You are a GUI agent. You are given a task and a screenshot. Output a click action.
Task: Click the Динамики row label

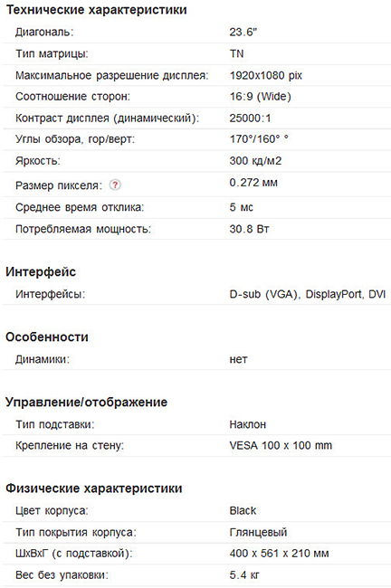click(43, 359)
